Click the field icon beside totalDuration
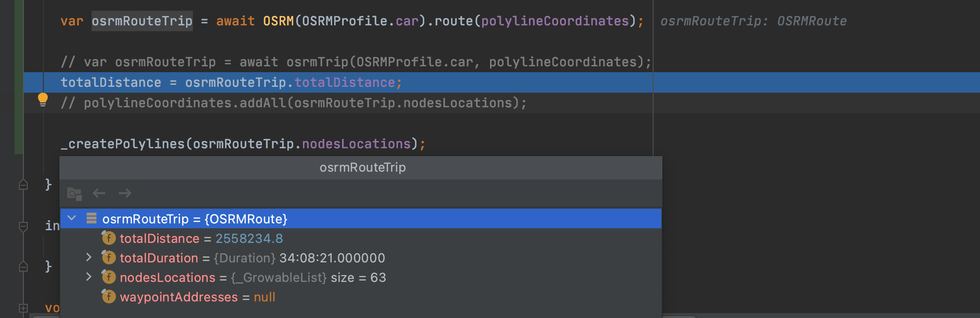The image size is (980, 318). (x=108, y=258)
